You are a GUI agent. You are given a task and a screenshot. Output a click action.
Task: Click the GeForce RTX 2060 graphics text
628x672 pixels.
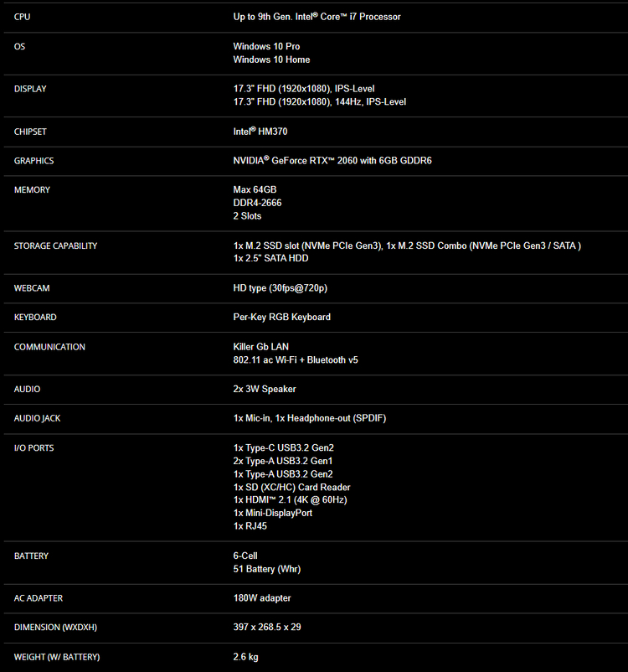[332, 160]
